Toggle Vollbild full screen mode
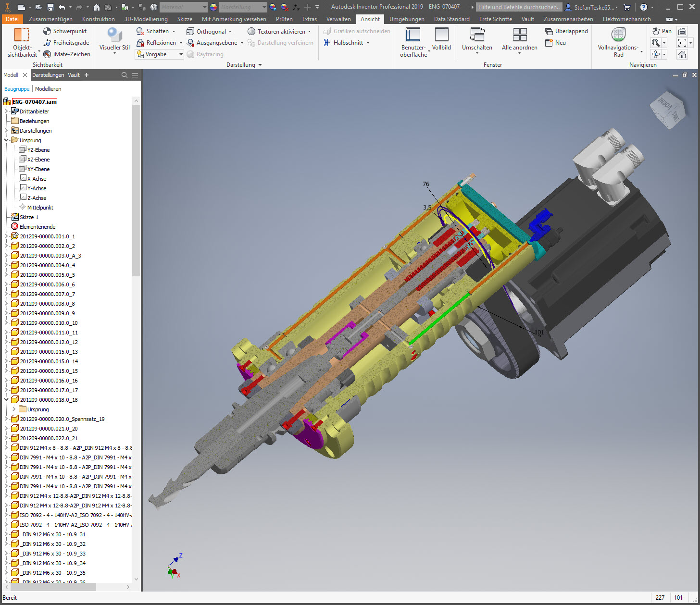Viewport: 700px width, 605px height. point(441,39)
